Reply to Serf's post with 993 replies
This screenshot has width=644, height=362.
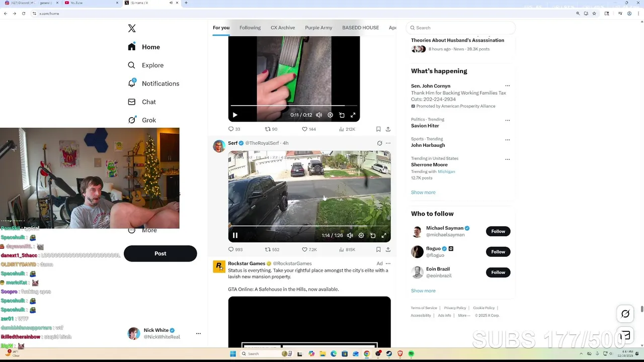pyautogui.click(x=235, y=249)
